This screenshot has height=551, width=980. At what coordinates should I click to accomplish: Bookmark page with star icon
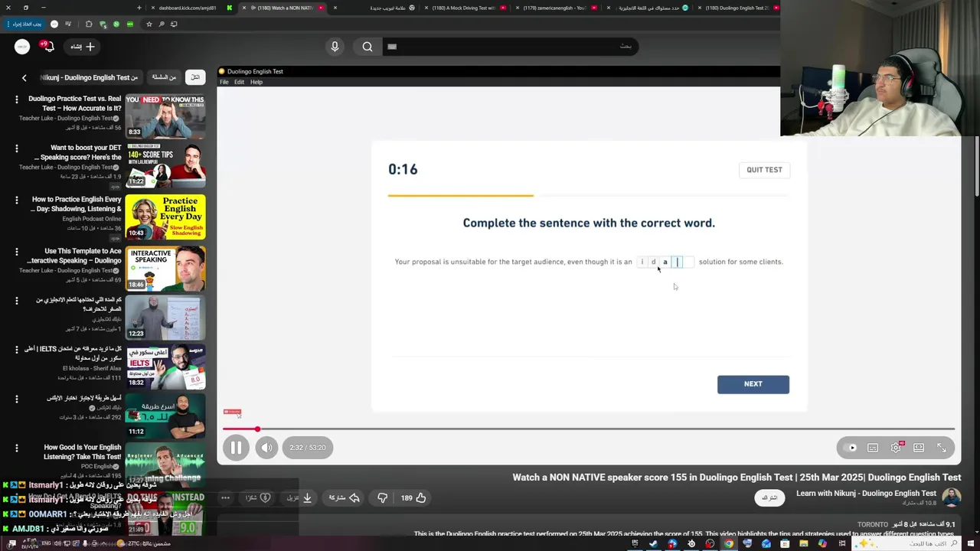149,24
